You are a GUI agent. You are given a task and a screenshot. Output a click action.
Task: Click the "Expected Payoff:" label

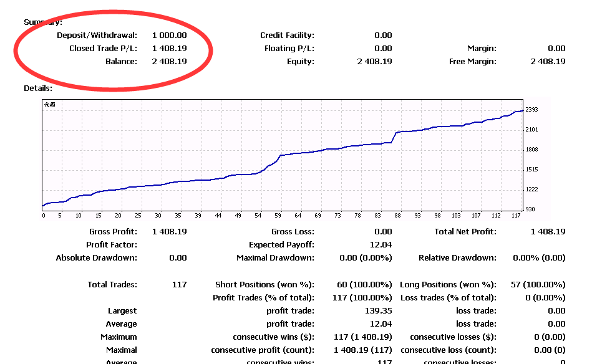point(282,245)
